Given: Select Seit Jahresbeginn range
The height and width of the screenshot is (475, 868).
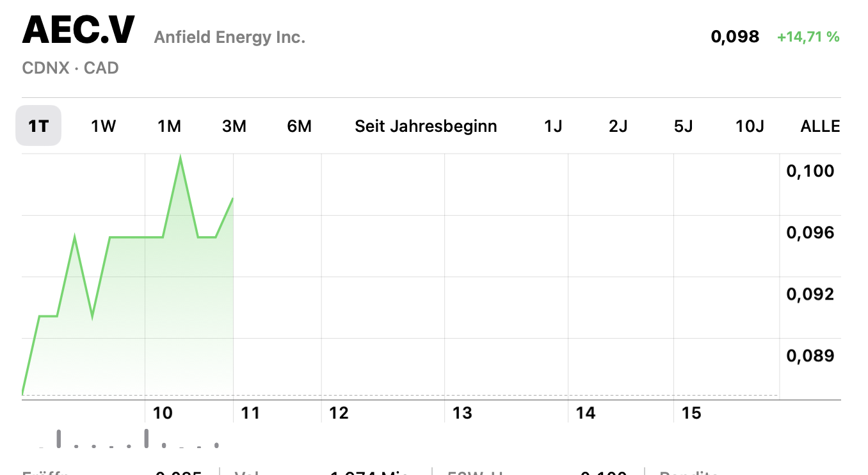Looking at the screenshot, I should pos(426,126).
